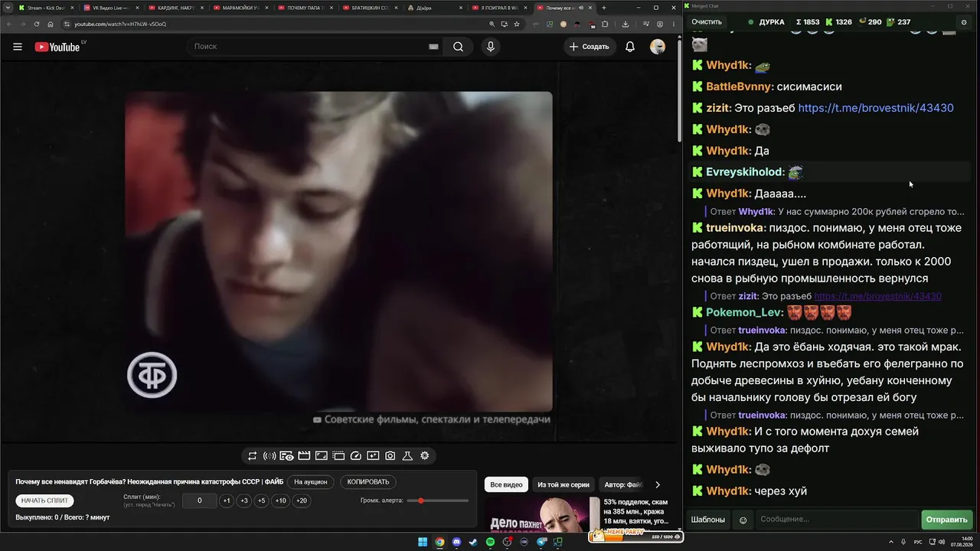Switch to the ПОЧЕМУ ПАПА tab
980x551 pixels.
pos(305,8)
